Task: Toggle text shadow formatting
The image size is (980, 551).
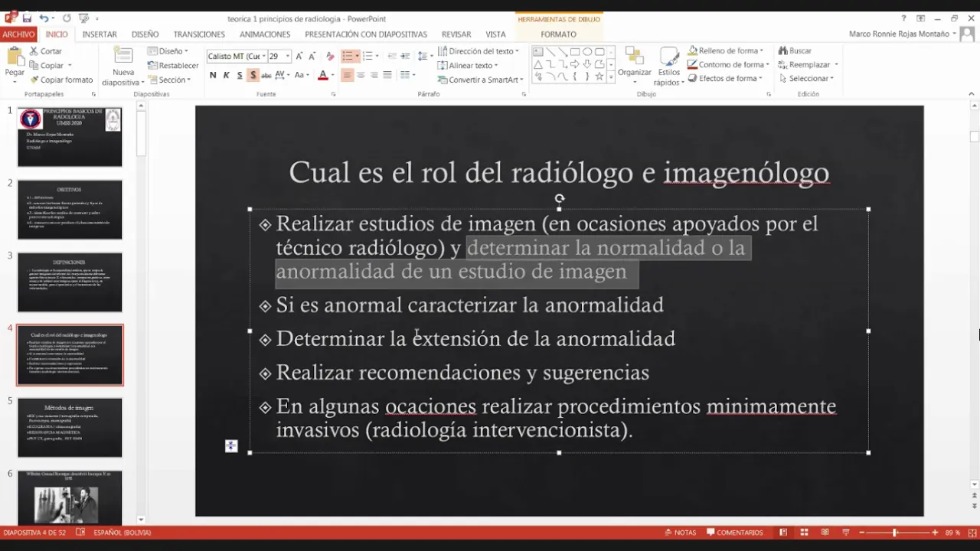Action: [x=253, y=75]
